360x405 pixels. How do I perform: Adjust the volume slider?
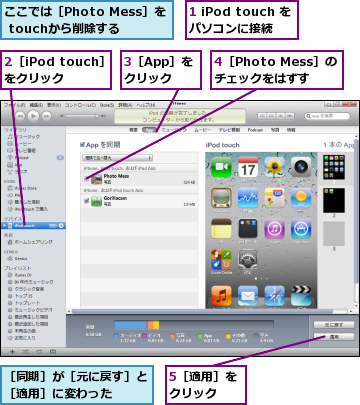coord(83,116)
